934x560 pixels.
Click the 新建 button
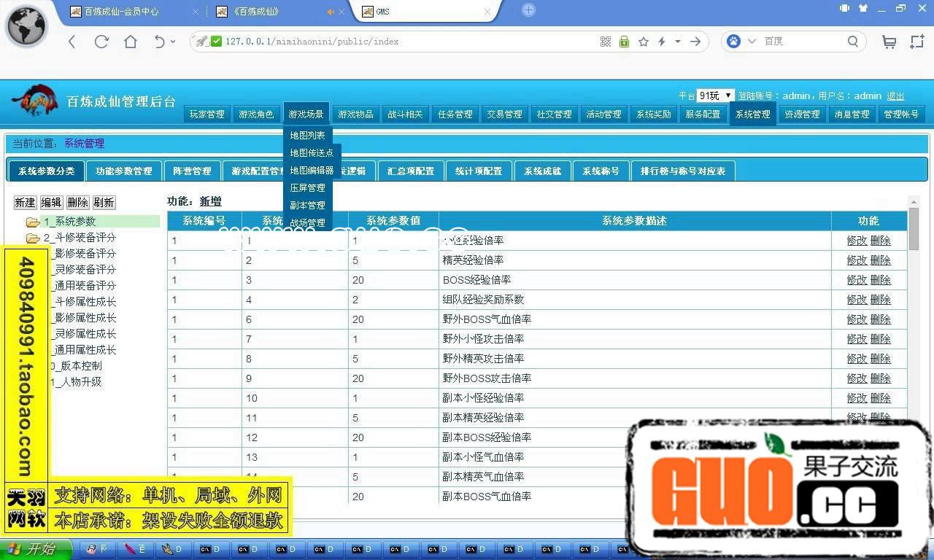(x=25, y=202)
